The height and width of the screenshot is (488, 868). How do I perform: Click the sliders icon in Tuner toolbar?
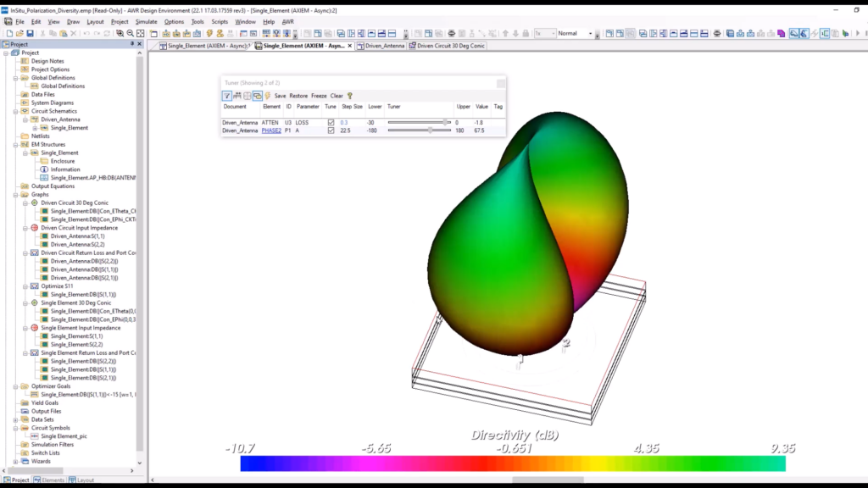click(237, 96)
